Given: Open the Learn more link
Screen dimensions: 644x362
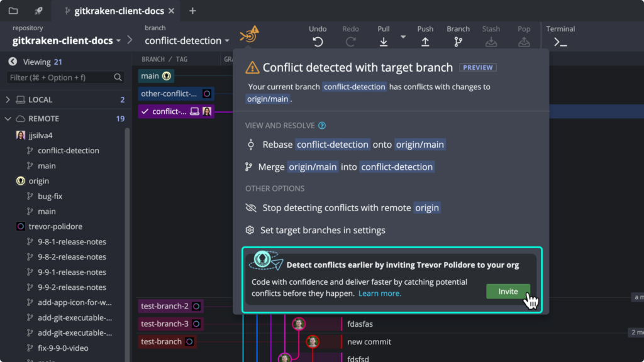Looking at the screenshot, I should pos(380,293).
